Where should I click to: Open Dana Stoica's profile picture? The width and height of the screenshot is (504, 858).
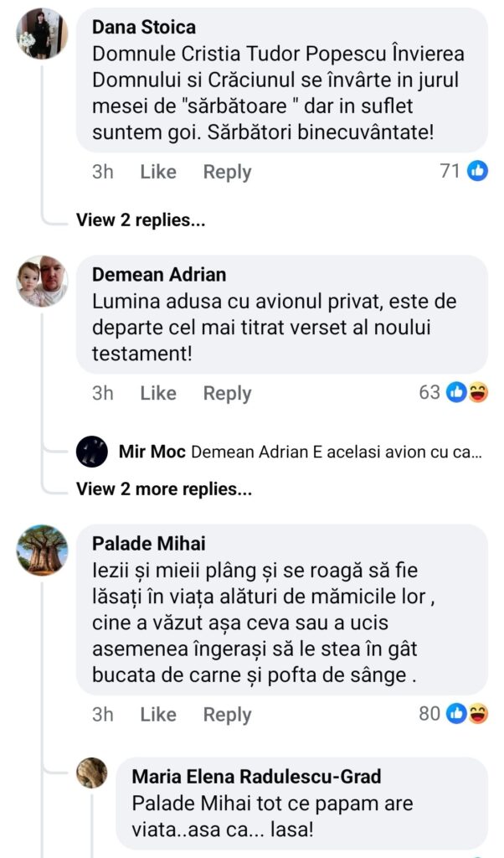(42, 34)
